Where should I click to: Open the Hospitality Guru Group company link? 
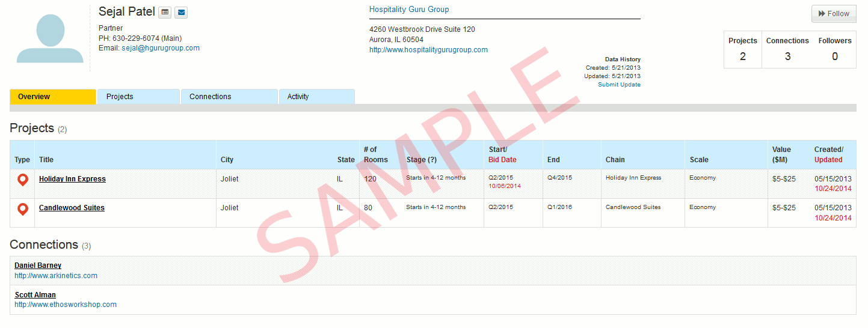pyautogui.click(x=409, y=10)
